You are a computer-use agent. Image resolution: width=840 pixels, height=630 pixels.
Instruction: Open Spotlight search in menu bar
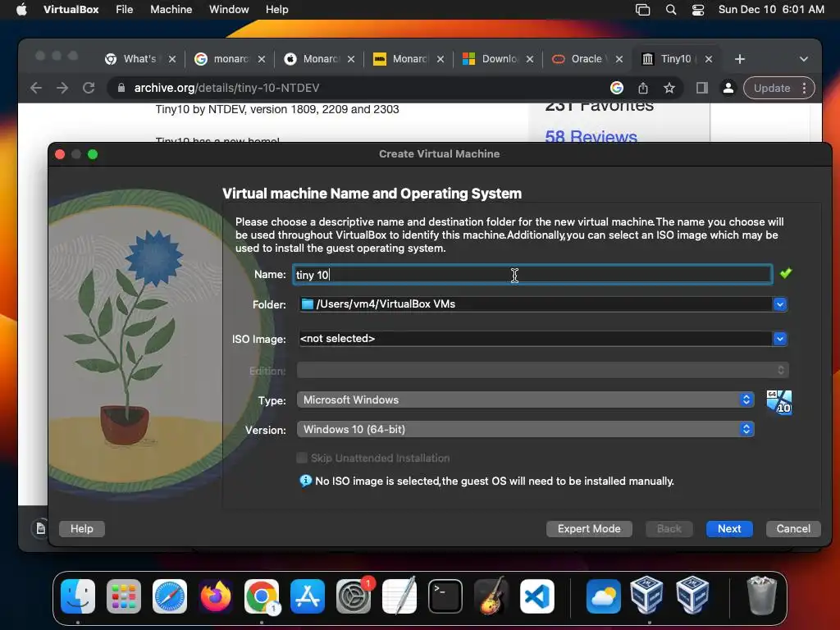pos(671,9)
